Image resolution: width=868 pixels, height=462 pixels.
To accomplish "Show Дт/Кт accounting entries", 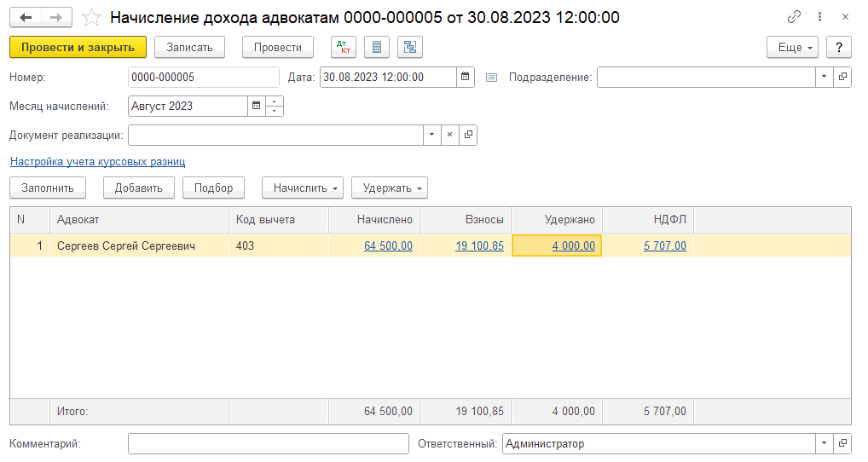I will click(x=343, y=47).
